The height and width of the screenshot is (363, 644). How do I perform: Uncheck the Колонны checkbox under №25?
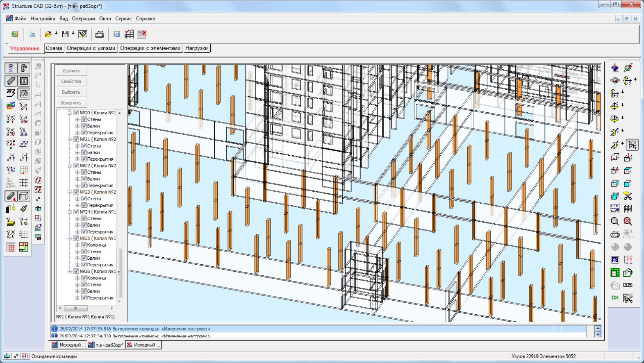84,245
